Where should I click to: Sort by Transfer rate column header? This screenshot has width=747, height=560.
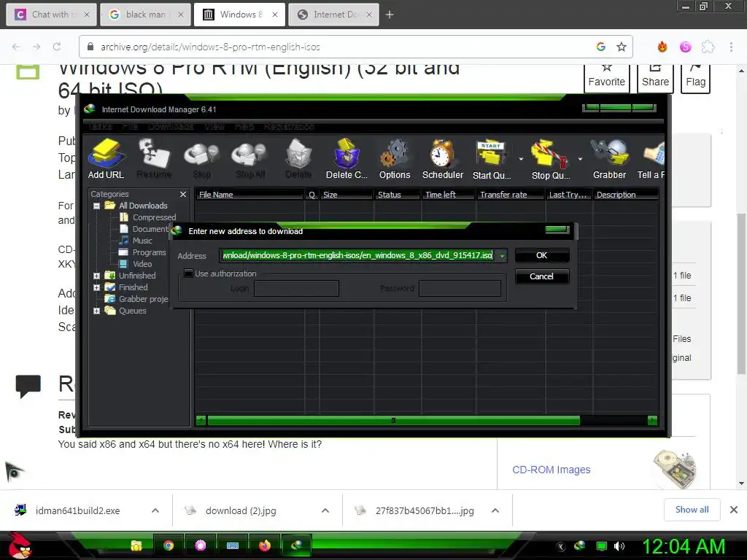click(510, 195)
